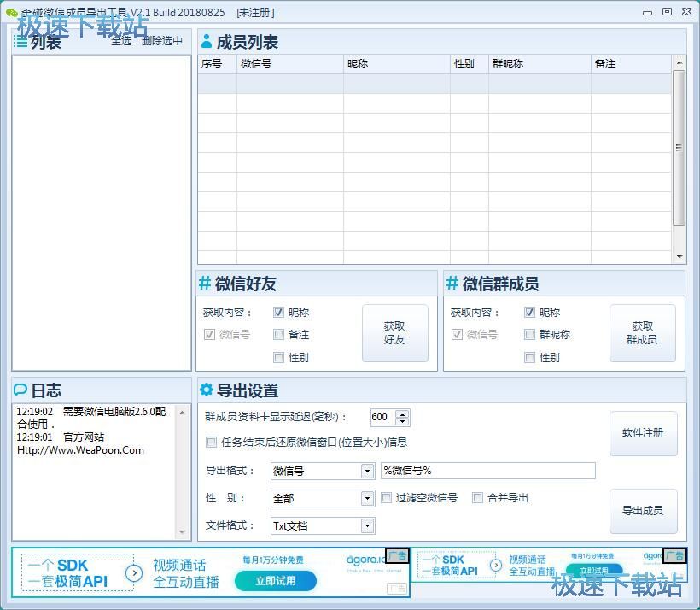The height and width of the screenshot is (610, 700).
Task: Click 立即试用 in the right ad banner
Action: click(x=594, y=569)
